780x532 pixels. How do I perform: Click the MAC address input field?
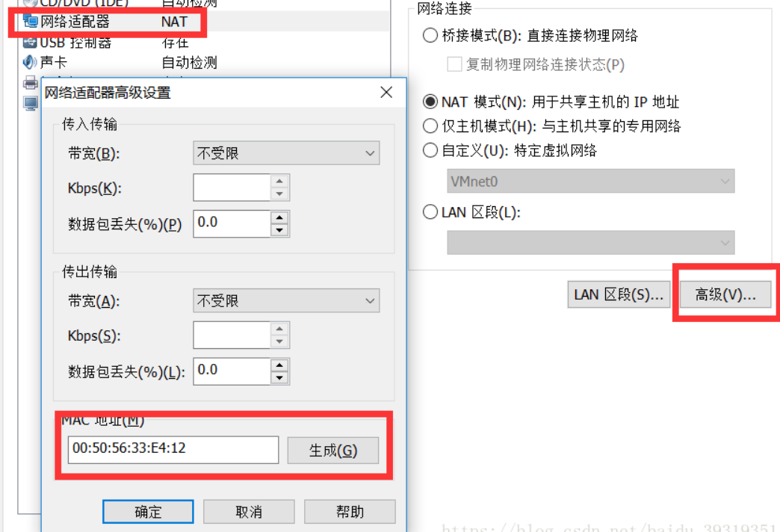click(x=173, y=449)
